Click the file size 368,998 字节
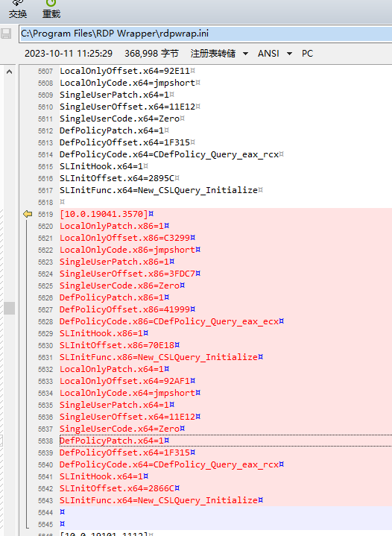 (x=151, y=54)
